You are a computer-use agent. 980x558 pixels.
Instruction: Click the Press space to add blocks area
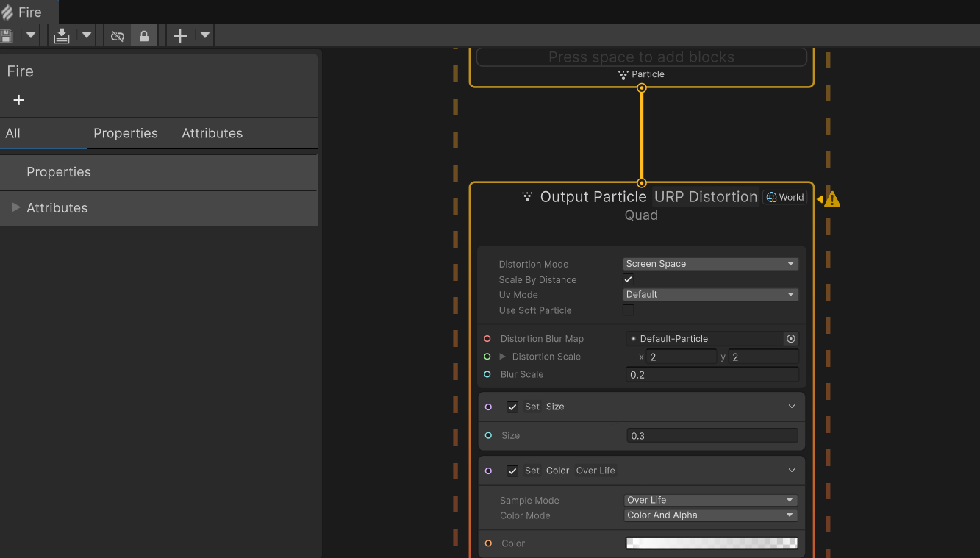[641, 57]
